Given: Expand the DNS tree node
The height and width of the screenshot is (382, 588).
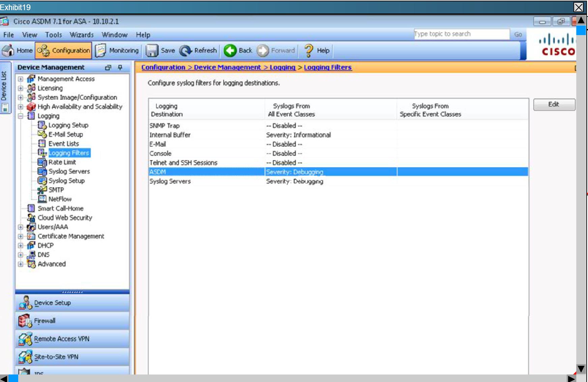Looking at the screenshot, I should click(21, 255).
